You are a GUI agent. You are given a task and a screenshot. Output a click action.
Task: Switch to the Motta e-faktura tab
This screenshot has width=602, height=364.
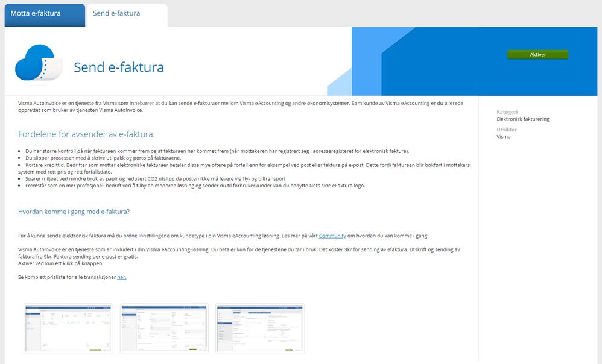point(45,15)
